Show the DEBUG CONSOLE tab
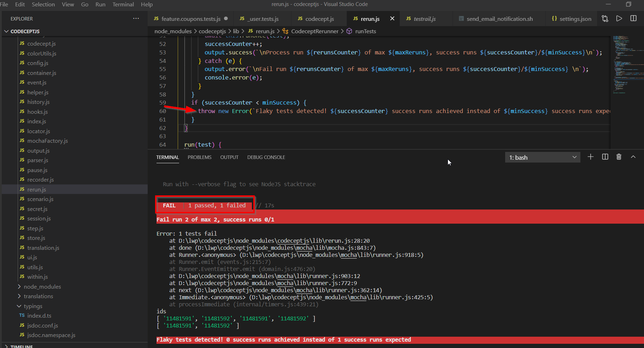Screen dimensions: 644x348 tap(266, 157)
